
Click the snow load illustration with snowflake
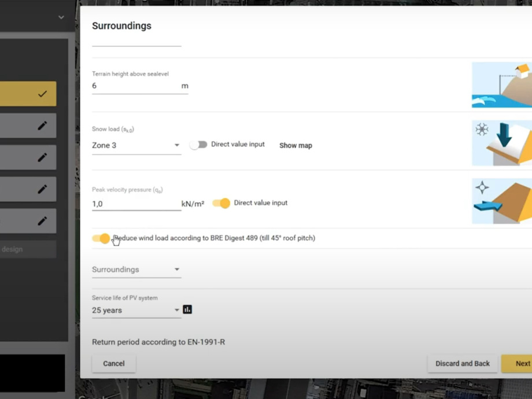click(501, 143)
